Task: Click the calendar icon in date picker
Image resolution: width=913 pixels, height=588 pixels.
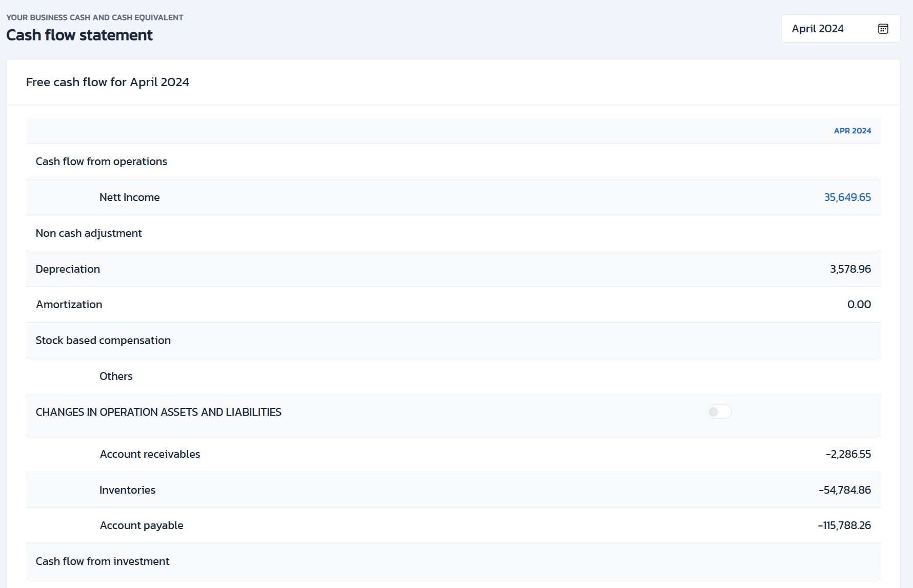Action: 883,29
